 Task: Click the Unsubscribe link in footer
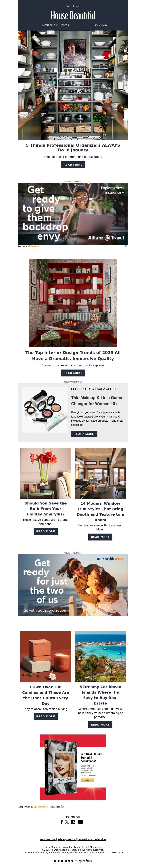(48, 839)
